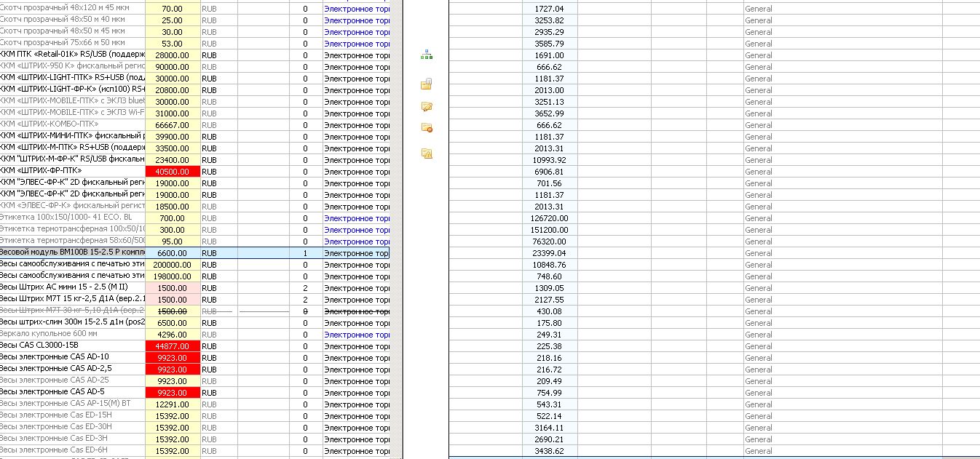
Task: Select Весы электронные Cas ED-30H row
Action: [x=195, y=428]
